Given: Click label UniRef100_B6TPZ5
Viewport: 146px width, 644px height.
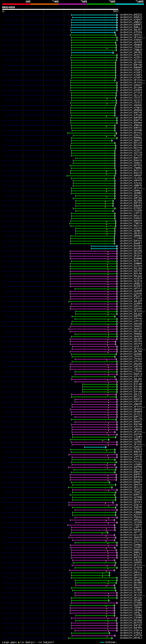Looking at the screenshot, I should tap(131, 623).
